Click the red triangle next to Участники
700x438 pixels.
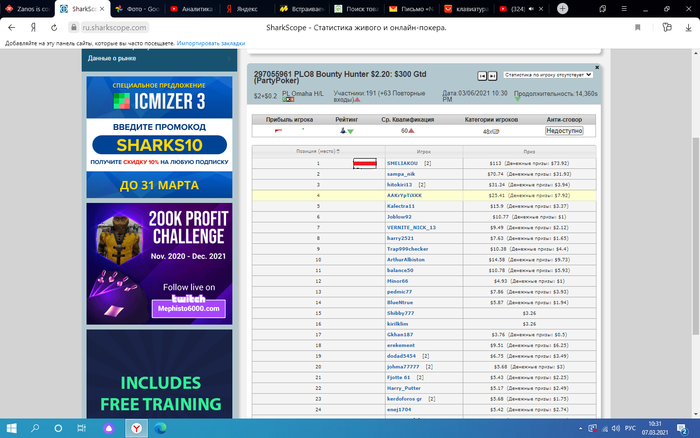pos(357,100)
